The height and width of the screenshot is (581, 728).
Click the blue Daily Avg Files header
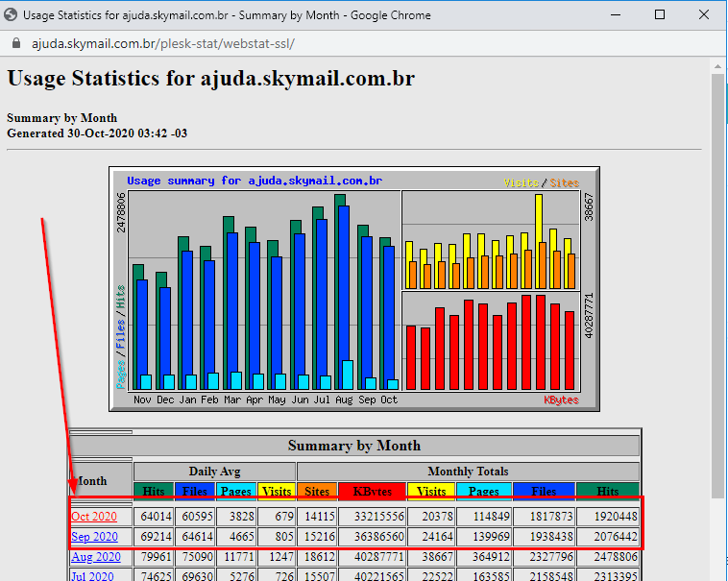[x=195, y=491]
